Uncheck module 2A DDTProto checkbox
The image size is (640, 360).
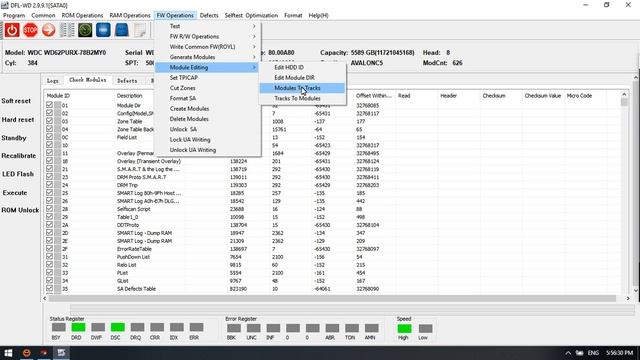(x=49, y=224)
